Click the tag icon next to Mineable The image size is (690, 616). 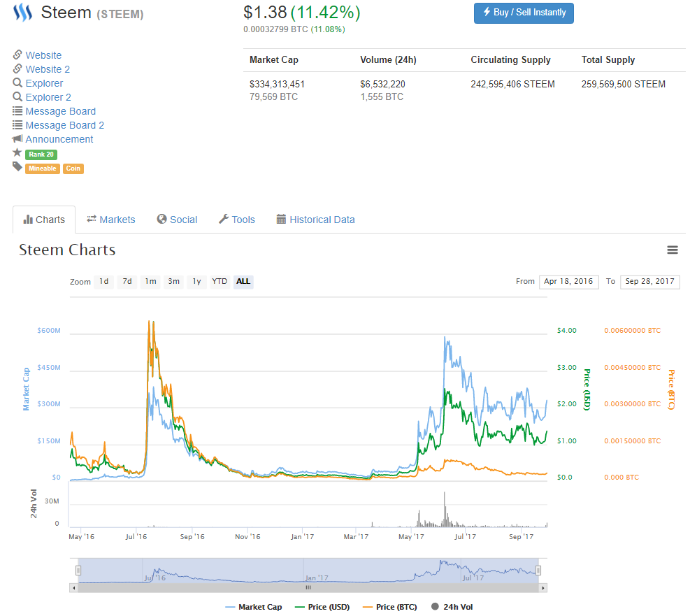tap(17, 166)
